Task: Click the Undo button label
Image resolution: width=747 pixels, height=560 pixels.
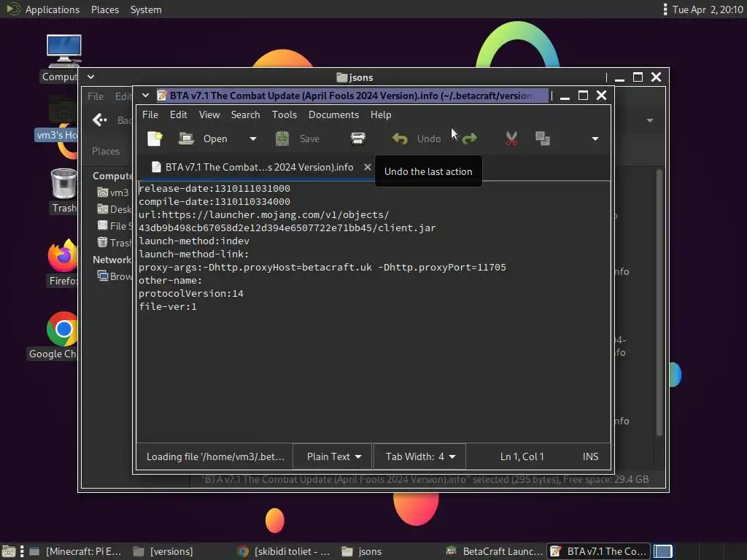Action: coord(429,139)
